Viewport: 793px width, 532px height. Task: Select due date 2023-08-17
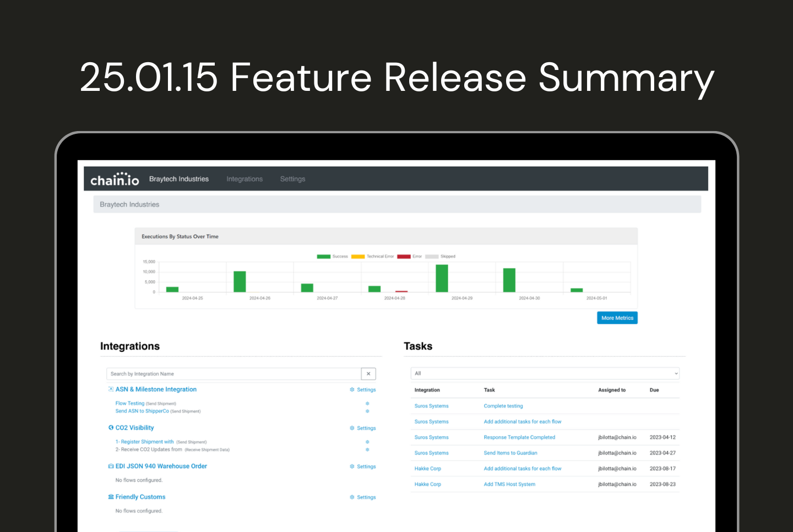click(662, 469)
